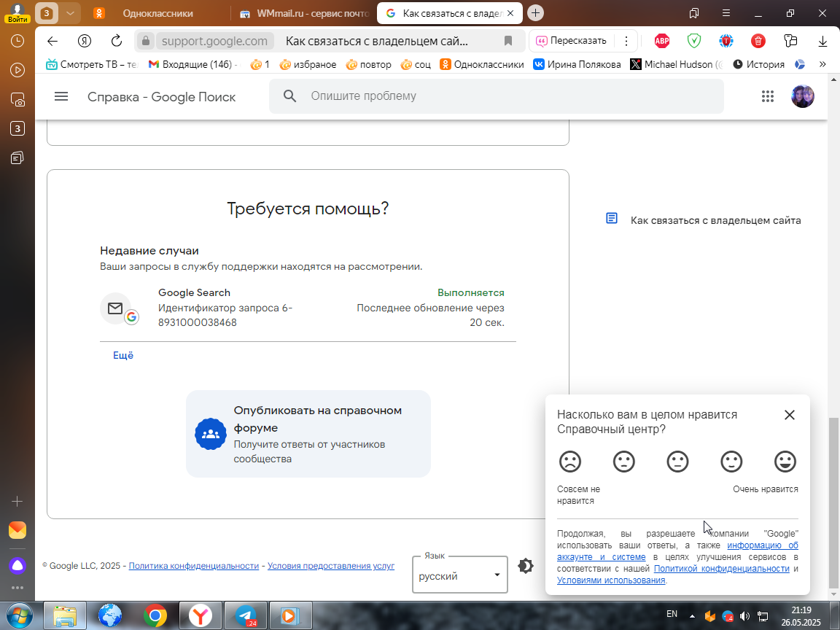Open Политика конфиденциальности footer link
The height and width of the screenshot is (630, 840).
(194, 566)
